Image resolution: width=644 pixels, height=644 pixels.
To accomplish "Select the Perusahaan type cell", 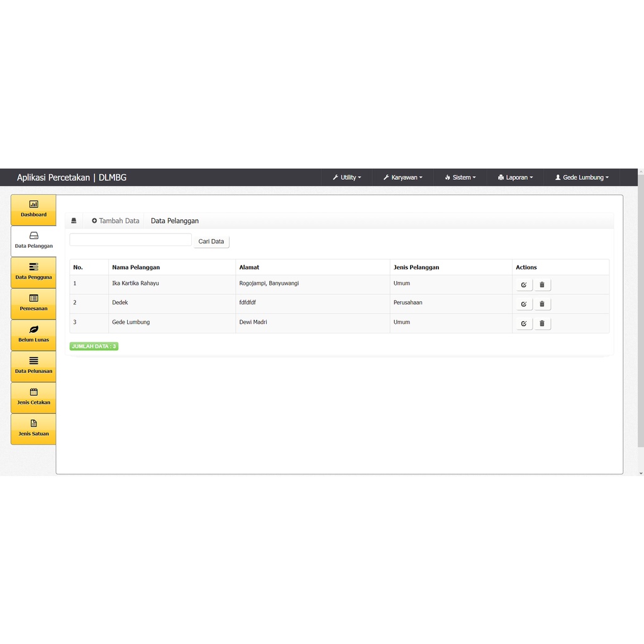I will [x=451, y=304].
